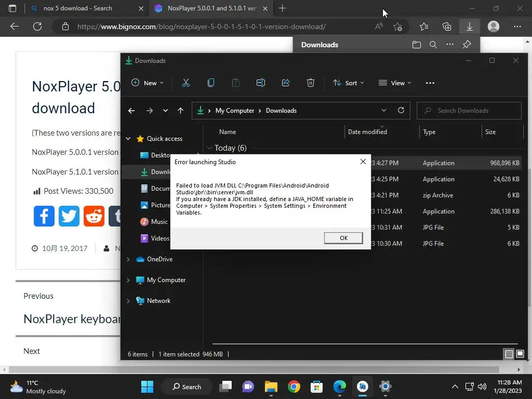The width and height of the screenshot is (532, 399).
Task: Click the Cut scissors icon
Action: (186, 83)
